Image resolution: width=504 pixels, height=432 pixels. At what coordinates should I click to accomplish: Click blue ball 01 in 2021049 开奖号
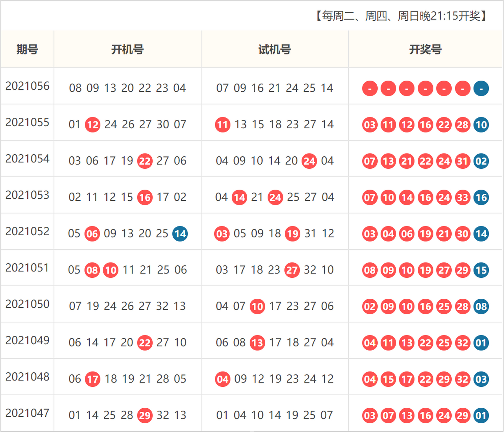[481, 343]
